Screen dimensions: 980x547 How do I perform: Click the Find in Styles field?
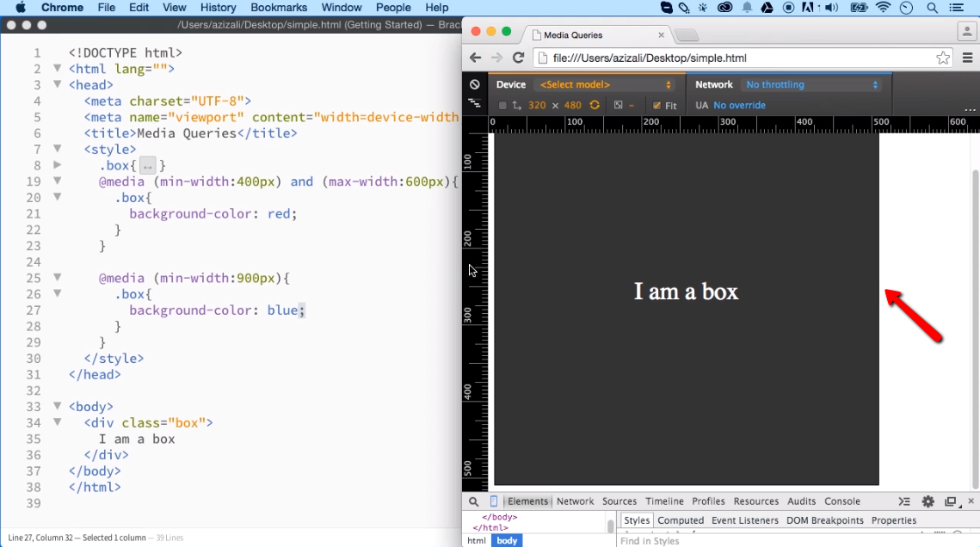click(652, 540)
